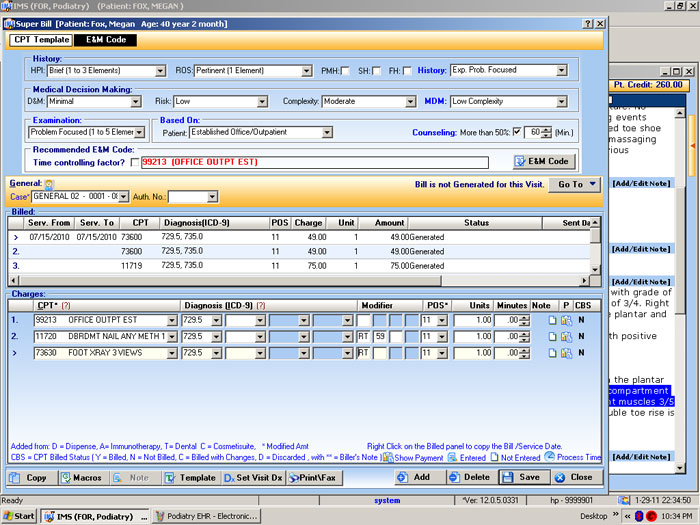The image size is (700, 525).
Task: Open POS dropdown for 73630 row
Action: [442, 353]
